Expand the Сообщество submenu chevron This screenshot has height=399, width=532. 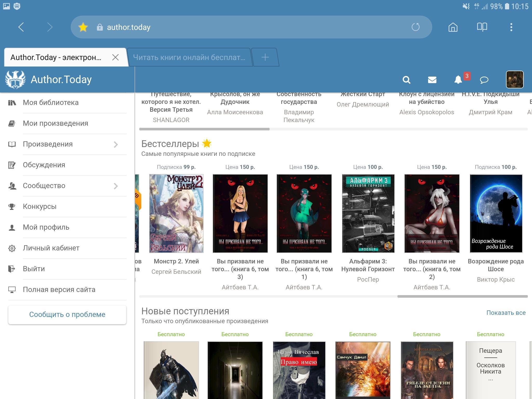[116, 186]
